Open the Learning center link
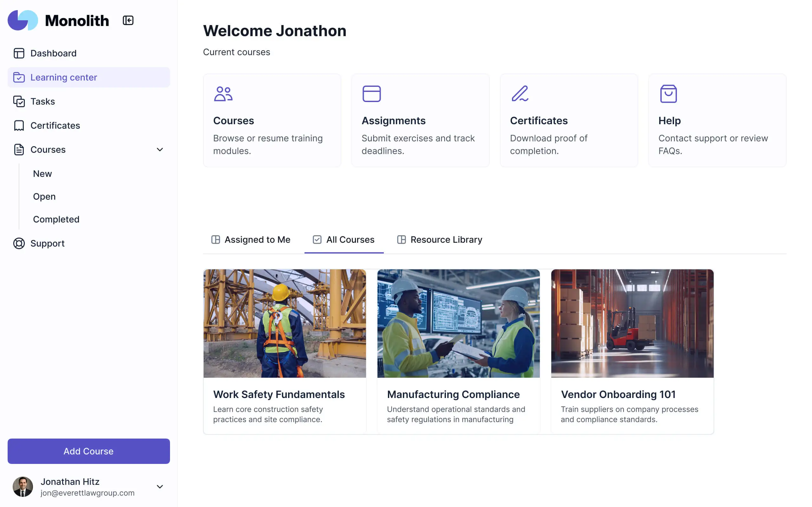Image resolution: width=812 pixels, height=507 pixels. pos(64,77)
